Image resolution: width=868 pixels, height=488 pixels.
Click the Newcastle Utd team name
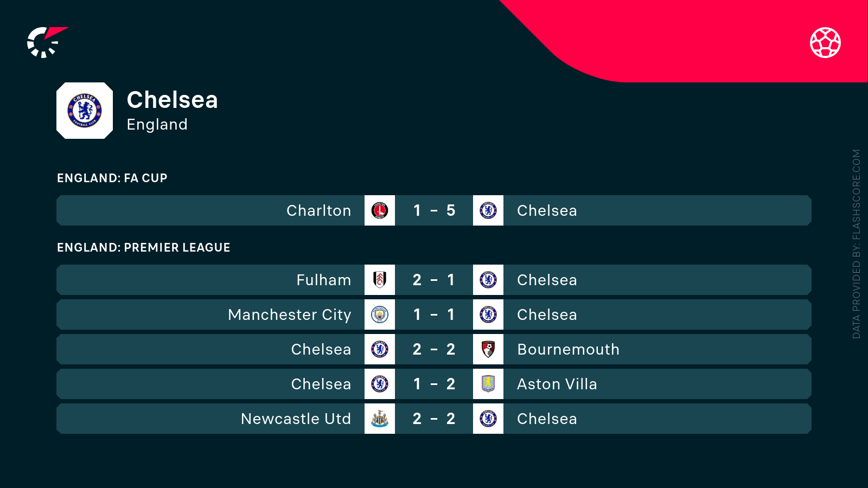point(296,419)
